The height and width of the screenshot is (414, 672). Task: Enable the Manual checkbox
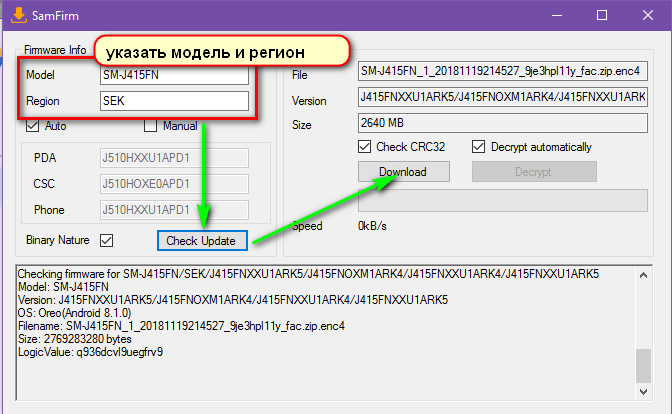click(152, 126)
